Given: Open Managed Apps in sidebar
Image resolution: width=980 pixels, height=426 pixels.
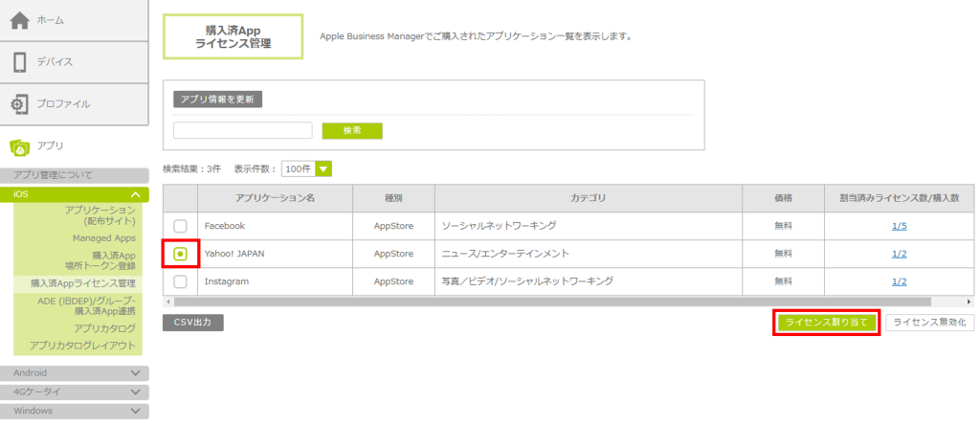Looking at the screenshot, I should [x=103, y=237].
